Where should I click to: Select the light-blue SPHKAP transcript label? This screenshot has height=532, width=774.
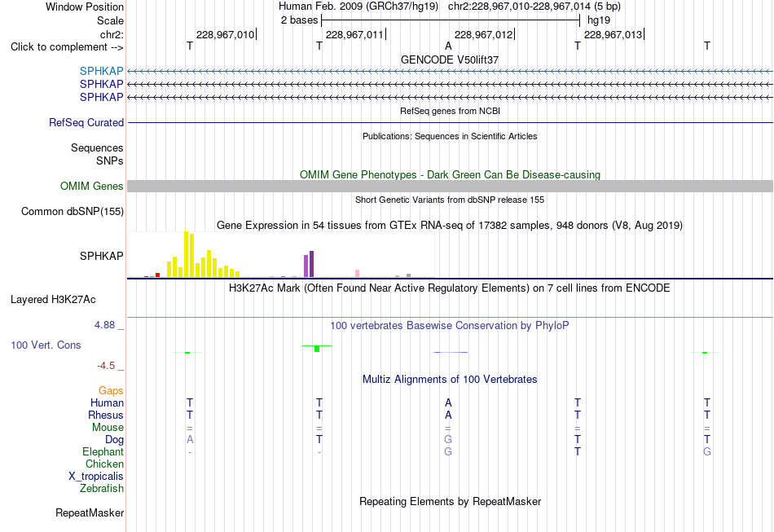pyautogui.click(x=101, y=71)
